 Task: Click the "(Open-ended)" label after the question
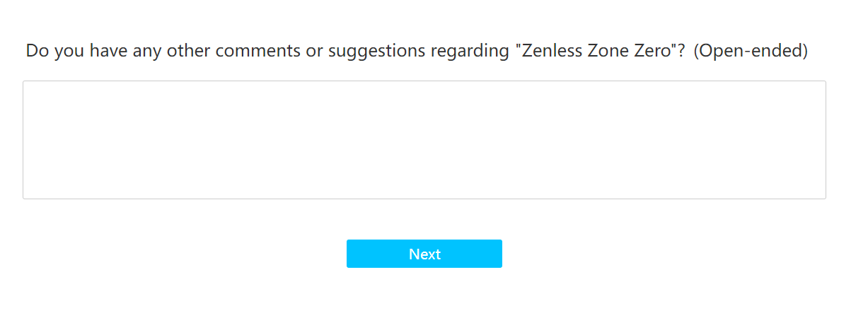point(751,52)
